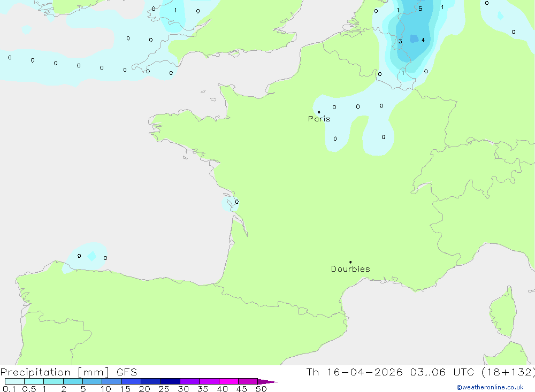Click the 1–2 mm legend swatch
Image resolution: width=535 pixels, height=392 pixels.
tap(53, 381)
